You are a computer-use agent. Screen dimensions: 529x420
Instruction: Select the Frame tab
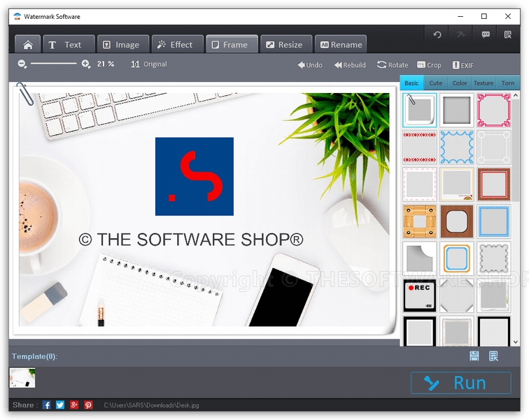(x=232, y=44)
